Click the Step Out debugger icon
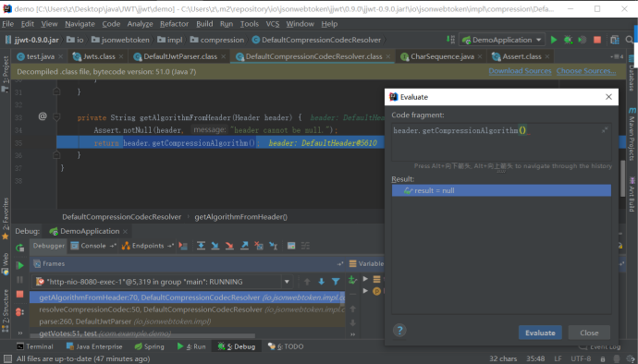The width and height of the screenshot is (638, 364). [244, 246]
